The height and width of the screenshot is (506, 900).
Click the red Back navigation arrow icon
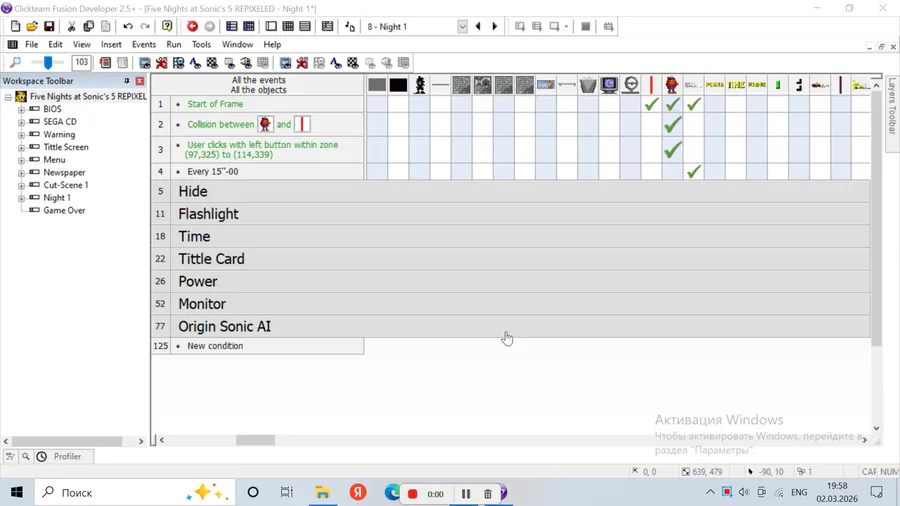pyautogui.click(x=192, y=26)
